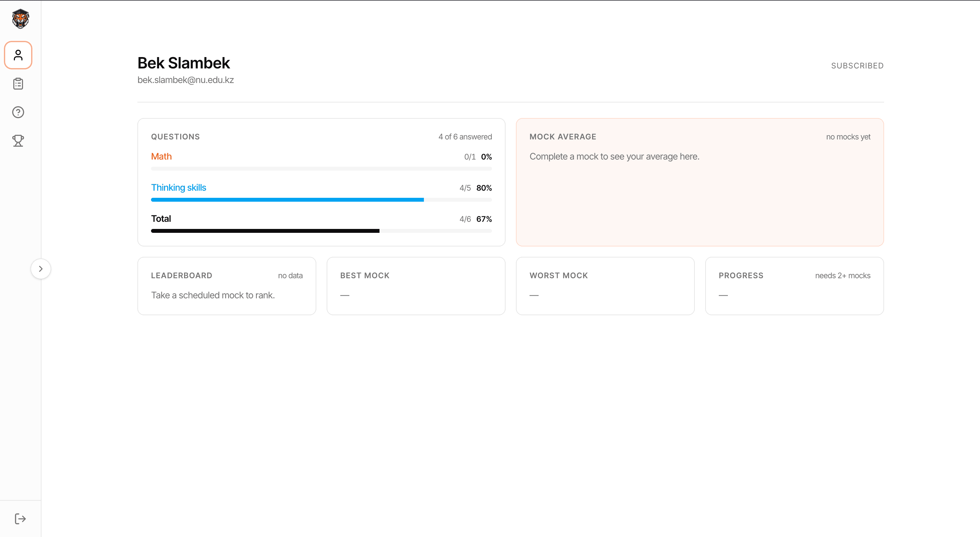
Task: Click the Math 0% value
Action: pyautogui.click(x=486, y=157)
